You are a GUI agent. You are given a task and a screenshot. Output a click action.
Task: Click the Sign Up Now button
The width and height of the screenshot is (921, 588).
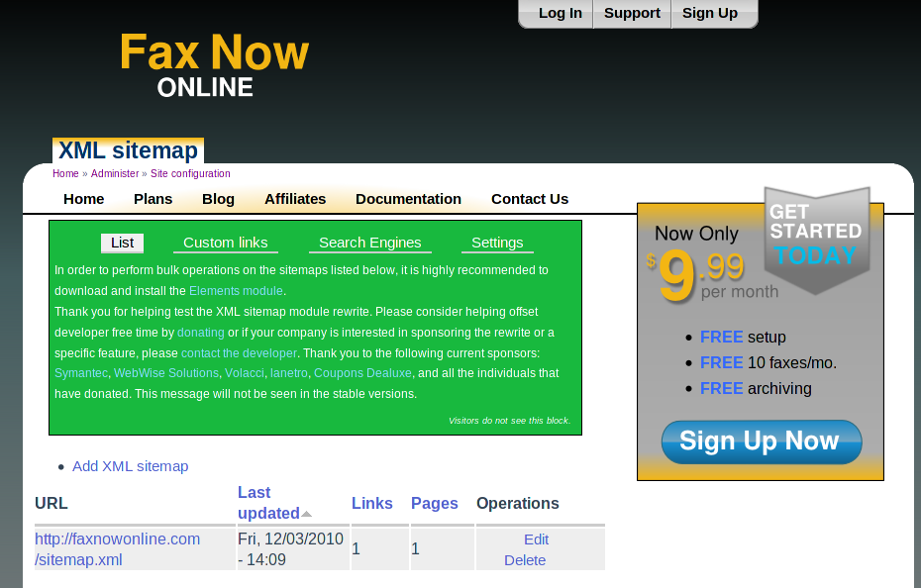click(x=762, y=441)
